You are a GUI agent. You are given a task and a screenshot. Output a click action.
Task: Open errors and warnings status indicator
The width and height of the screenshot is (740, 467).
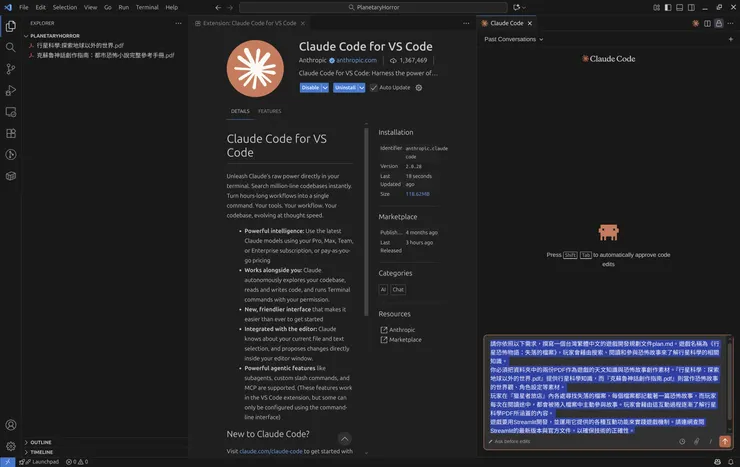(77, 462)
